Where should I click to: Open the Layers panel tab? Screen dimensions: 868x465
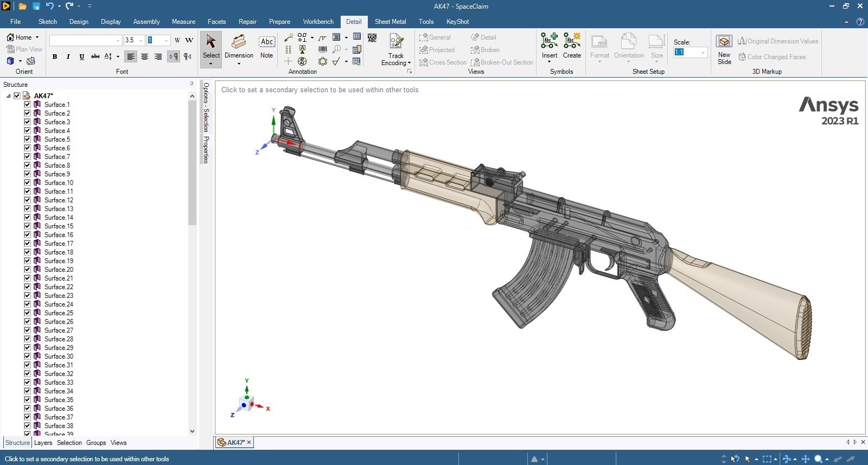(x=43, y=443)
